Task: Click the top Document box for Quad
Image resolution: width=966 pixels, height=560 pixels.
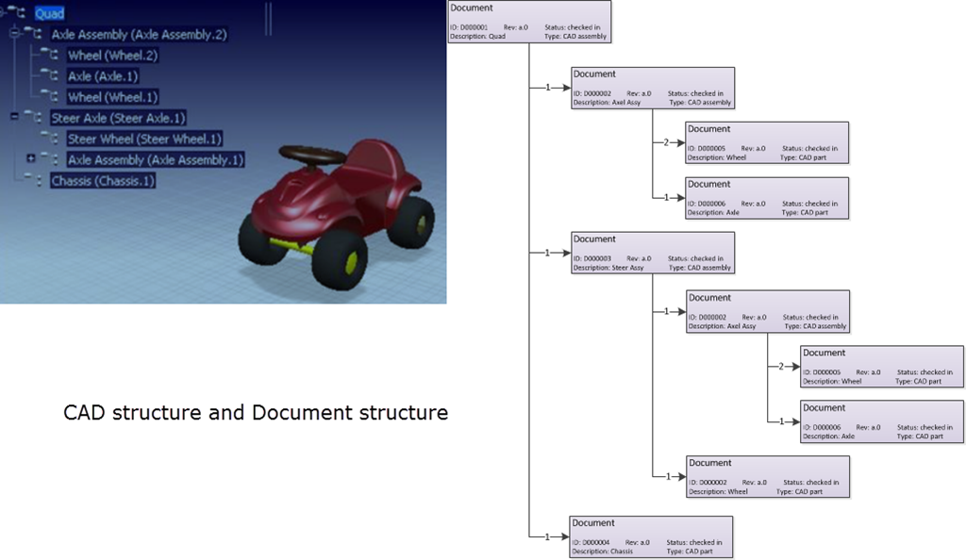Action: [x=529, y=22]
